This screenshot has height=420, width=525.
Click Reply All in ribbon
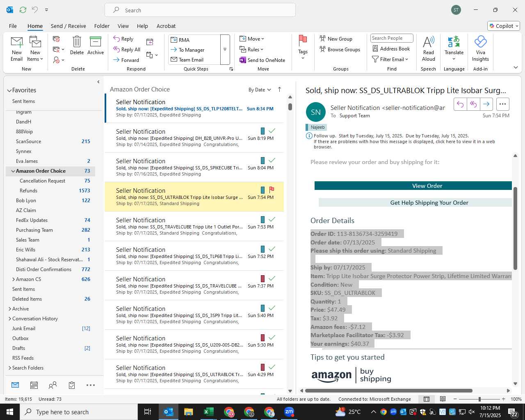(x=127, y=50)
